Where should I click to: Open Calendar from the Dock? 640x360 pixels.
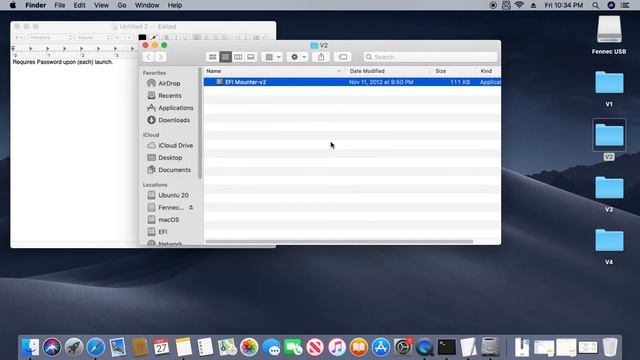pos(161,347)
